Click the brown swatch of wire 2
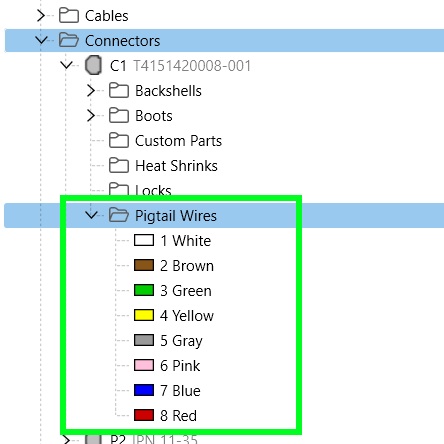The height and width of the screenshot is (444, 444). (x=144, y=265)
